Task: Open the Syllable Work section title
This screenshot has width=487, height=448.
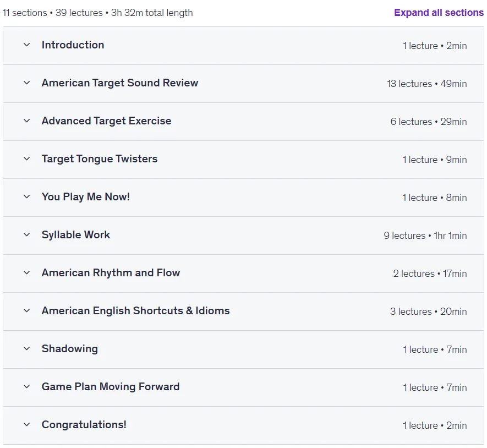Action: pos(76,234)
